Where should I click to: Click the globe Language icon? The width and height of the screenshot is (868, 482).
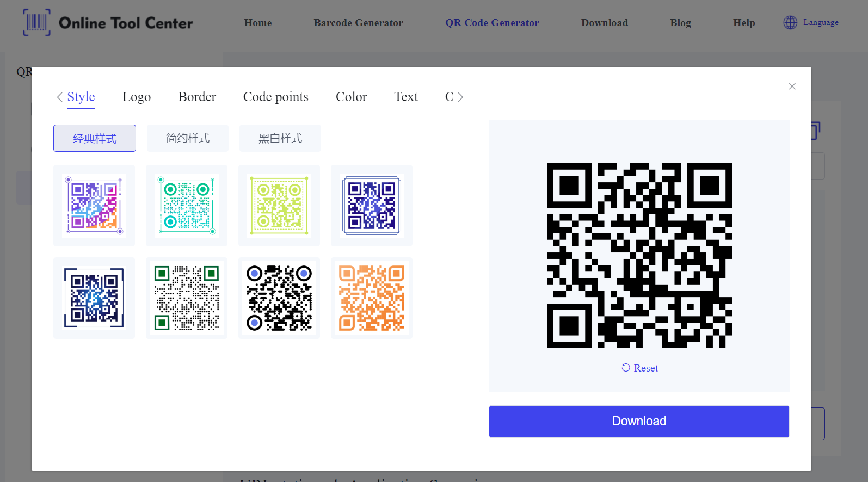coord(790,22)
